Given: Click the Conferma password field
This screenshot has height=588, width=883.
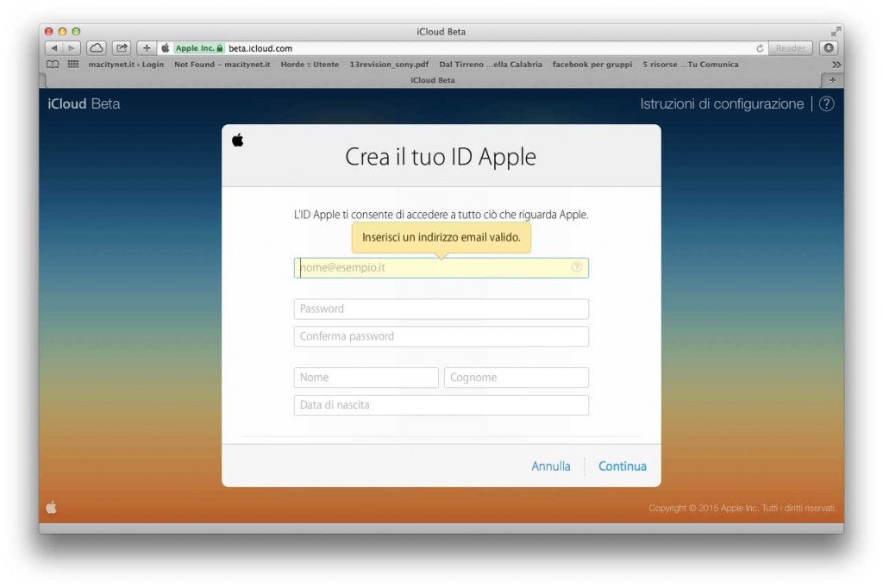Looking at the screenshot, I should tap(441, 336).
